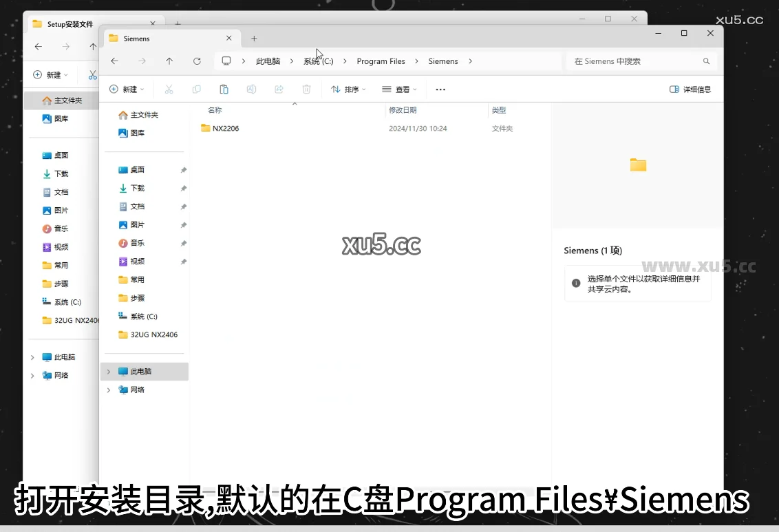Click the Up directory arrow button

[x=169, y=61]
